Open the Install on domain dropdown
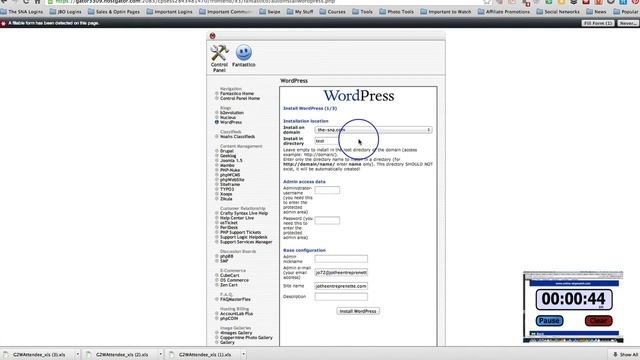Screen dimensions: 640x360 (373, 130)
